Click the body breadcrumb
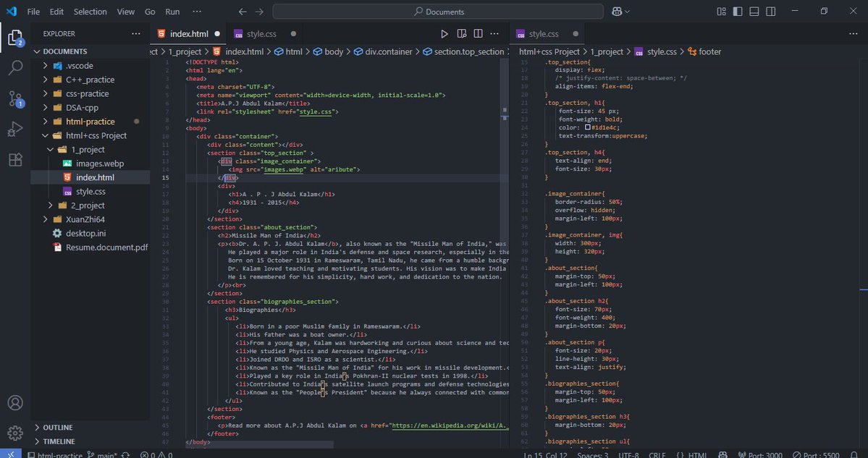 tap(328, 51)
